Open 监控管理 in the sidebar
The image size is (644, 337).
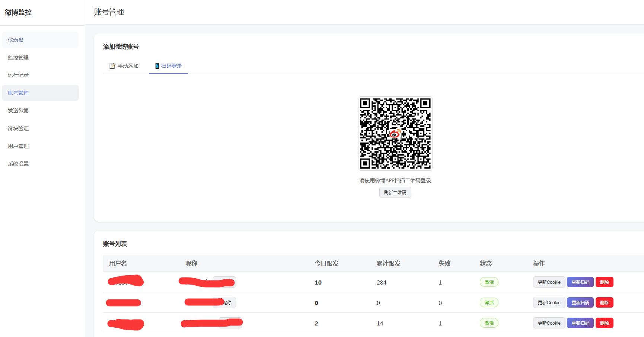coord(40,58)
